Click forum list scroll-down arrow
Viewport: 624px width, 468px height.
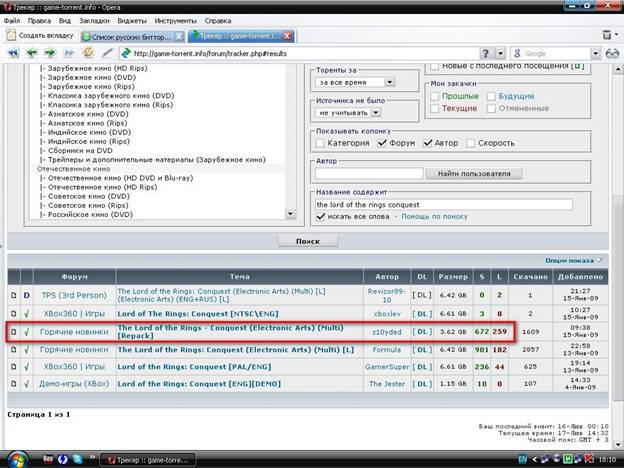coord(291,214)
